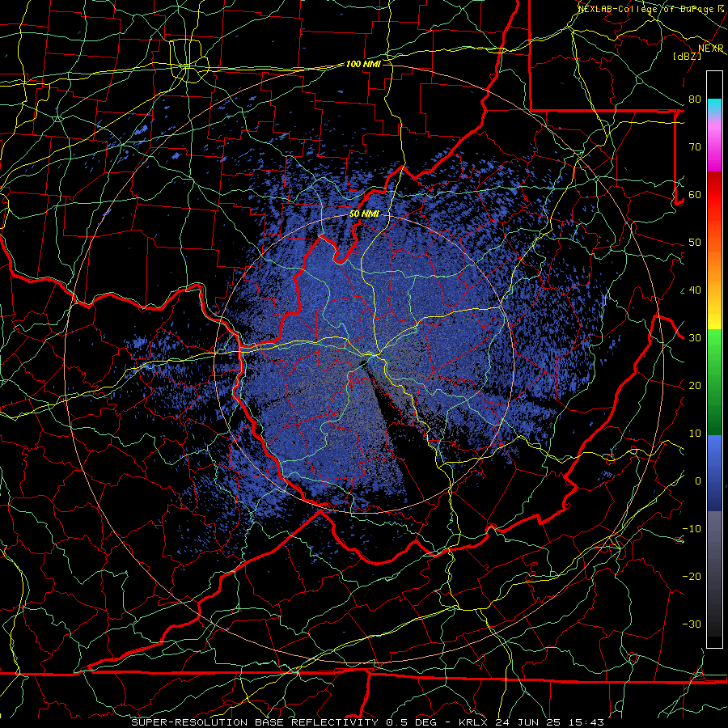Click the NEXR label above the color scale
Screen dimensions: 728x728
711,49
